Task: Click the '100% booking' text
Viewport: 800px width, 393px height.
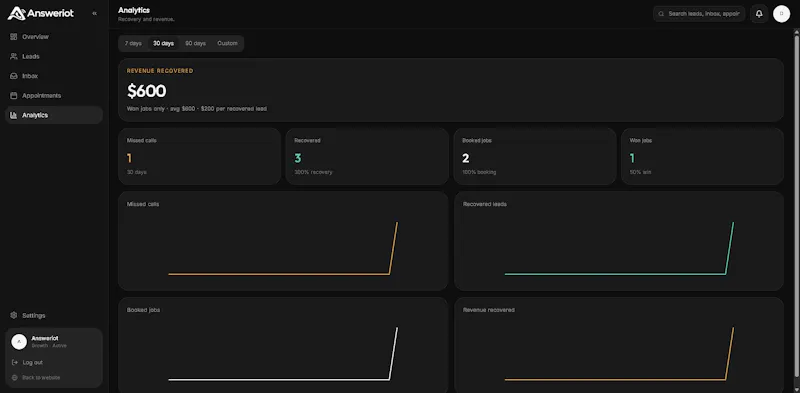Action: pos(479,173)
